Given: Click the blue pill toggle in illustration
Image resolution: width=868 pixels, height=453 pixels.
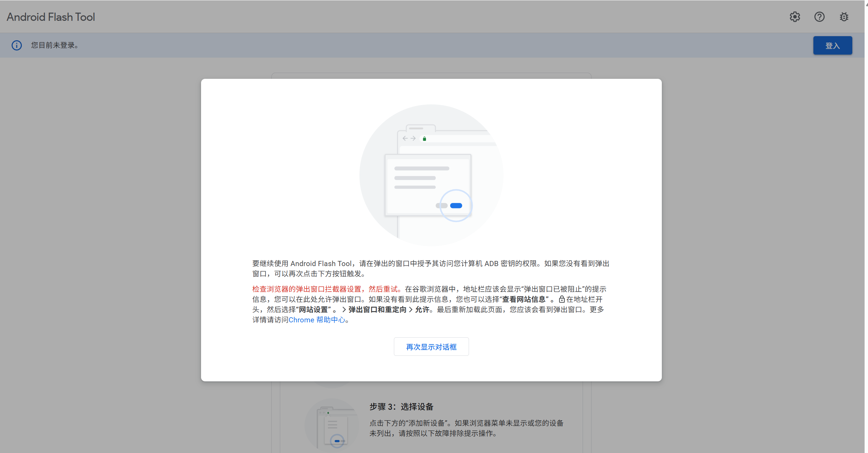Looking at the screenshot, I should (x=456, y=205).
